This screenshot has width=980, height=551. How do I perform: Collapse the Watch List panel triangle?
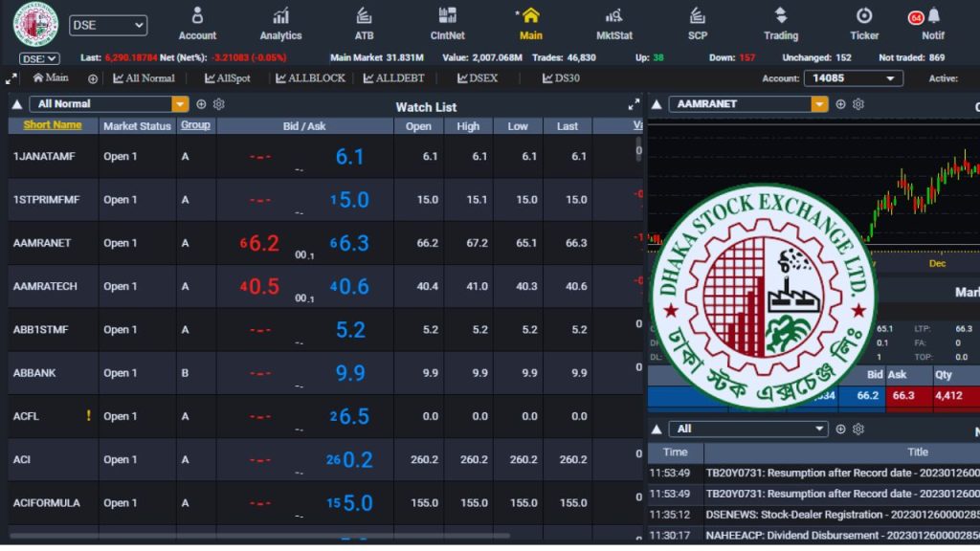point(17,104)
